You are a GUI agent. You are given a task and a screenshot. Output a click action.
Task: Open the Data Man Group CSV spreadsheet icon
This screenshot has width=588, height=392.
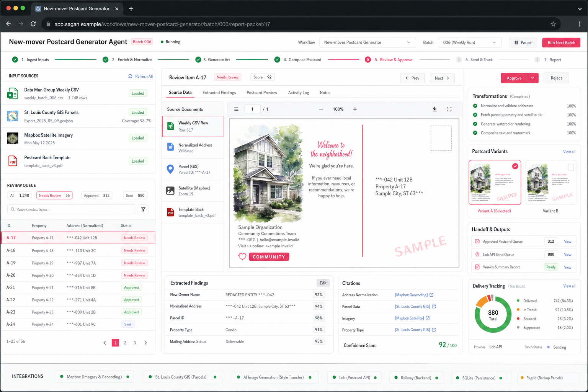13,93
